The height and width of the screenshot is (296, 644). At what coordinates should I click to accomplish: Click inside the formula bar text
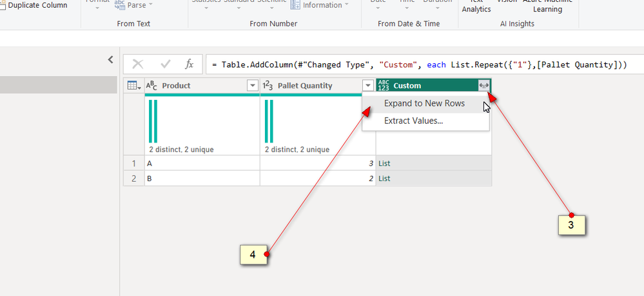pos(419,64)
